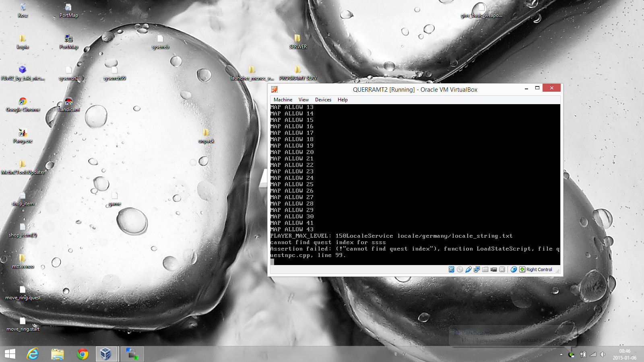This screenshot has height=362, width=644.
Task: Click the optical disc indicator icon
Action: point(460,269)
